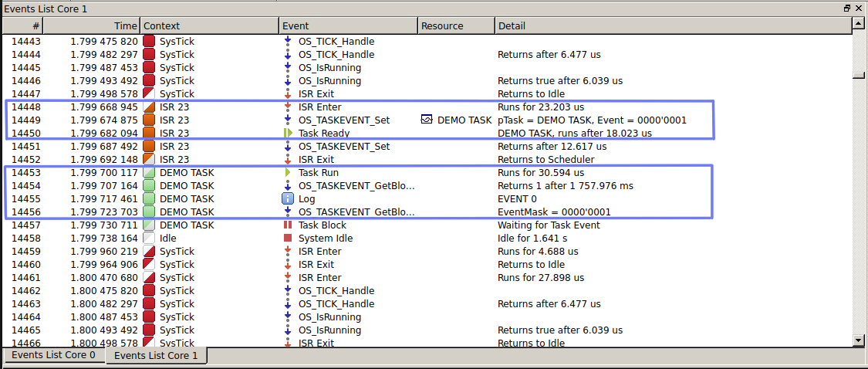Viewport: 868px width, 369px height.
Task: Click the ISR Enter icon in row 14448
Action: pos(288,107)
